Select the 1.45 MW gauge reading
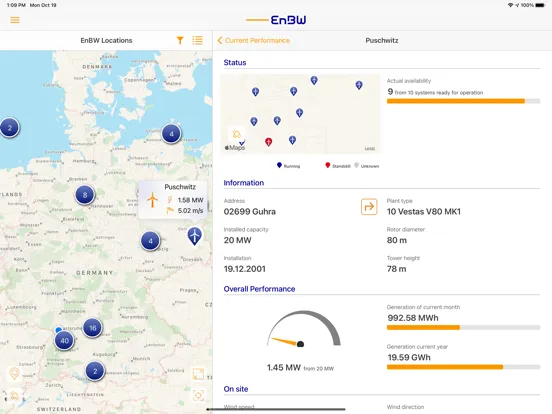This screenshot has width=552, height=414. pos(284,368)
